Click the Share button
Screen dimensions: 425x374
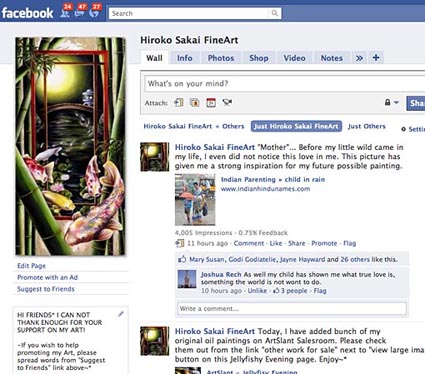pyautogui.click(x=416, y=103)
